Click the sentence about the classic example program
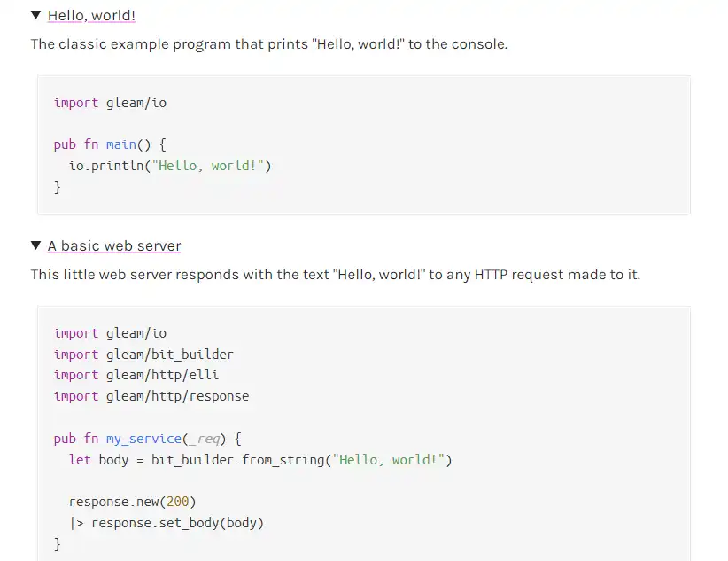The width and height of the screenshot is (728, 561). [x=269, y=43]
